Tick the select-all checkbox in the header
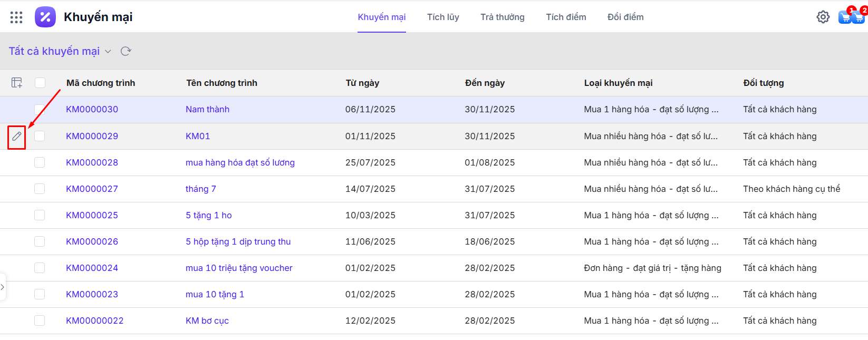The image size is (868, 340). click(x=40, y=83)
